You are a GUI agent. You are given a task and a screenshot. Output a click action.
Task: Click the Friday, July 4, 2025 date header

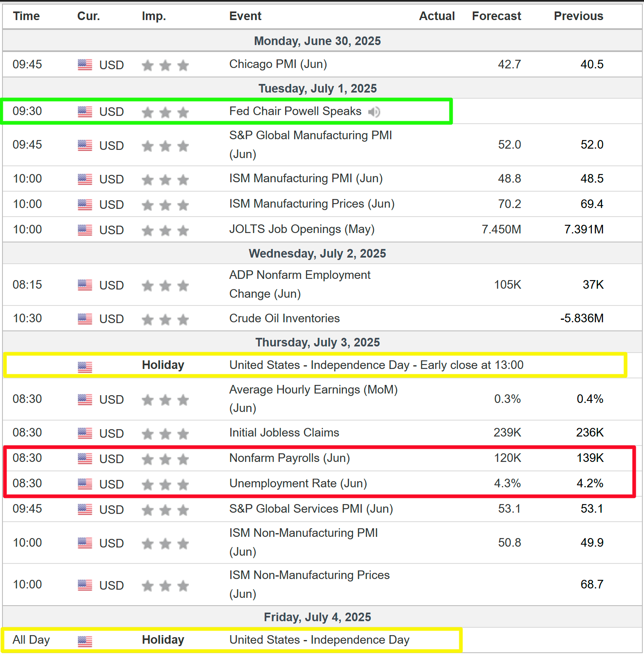(317, 617)
